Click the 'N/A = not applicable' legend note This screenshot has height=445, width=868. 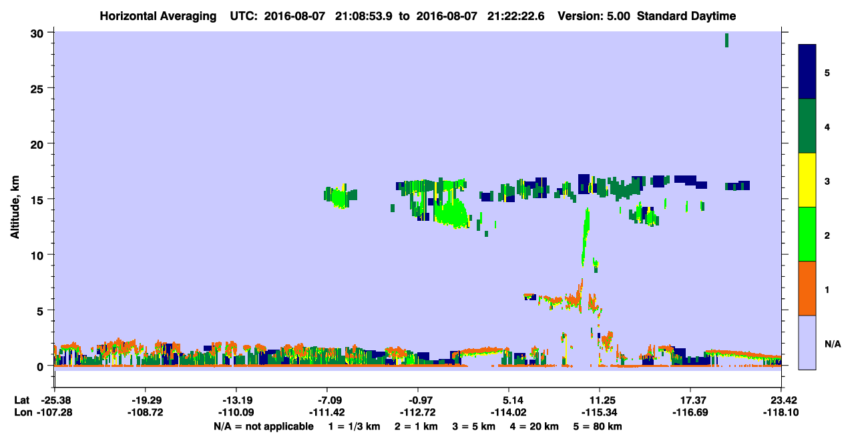click(x=263, y=426)
